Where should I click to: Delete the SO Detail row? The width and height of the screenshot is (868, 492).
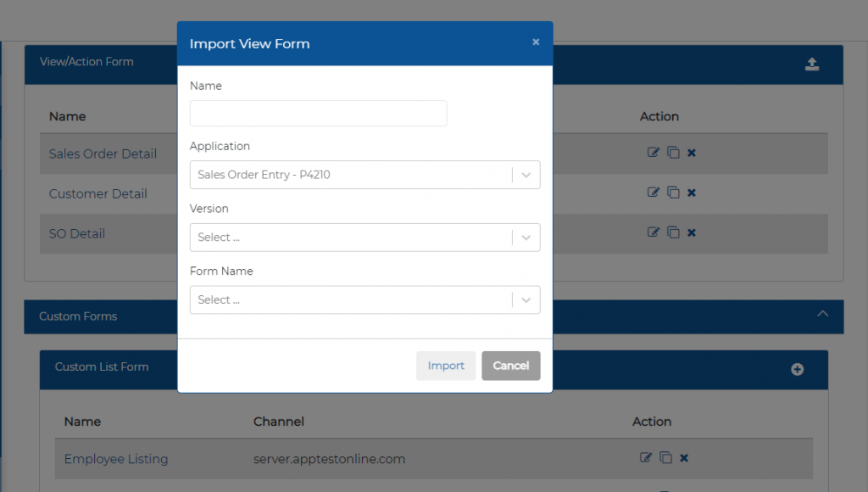692,232
